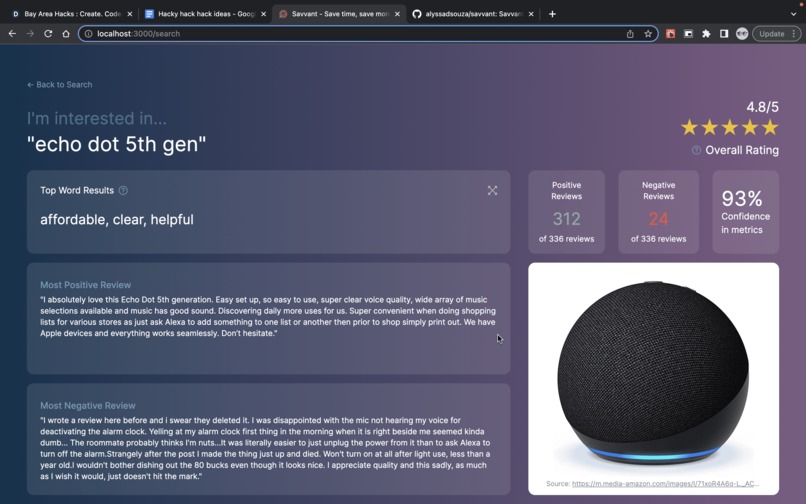Open the Extensions puzzle piece menu
This screenshot has width=806, height=504.
(706, 33)
